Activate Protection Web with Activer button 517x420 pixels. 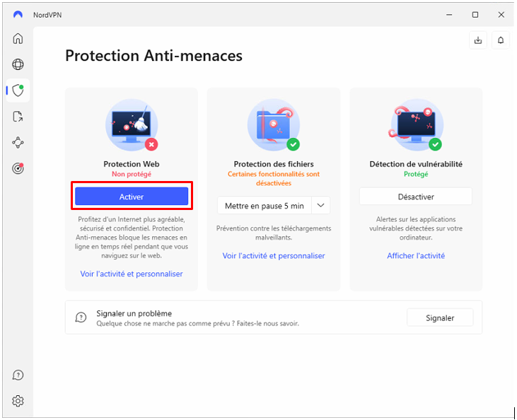[x=132, y=197]
